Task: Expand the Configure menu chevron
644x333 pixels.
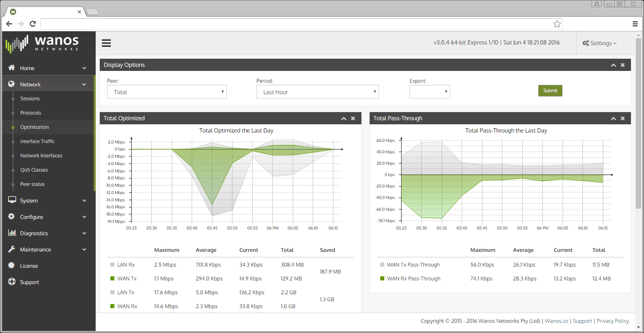Action: [84, 217]
